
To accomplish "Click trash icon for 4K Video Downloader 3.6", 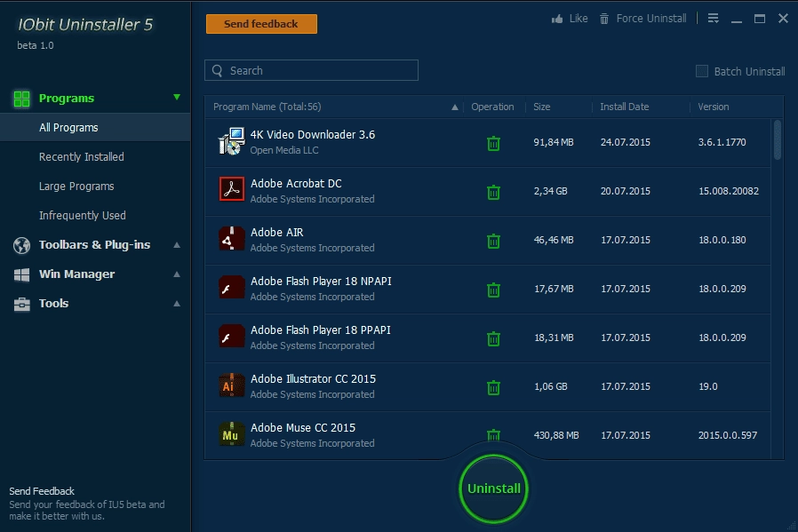I will click(x=493, y=143).
